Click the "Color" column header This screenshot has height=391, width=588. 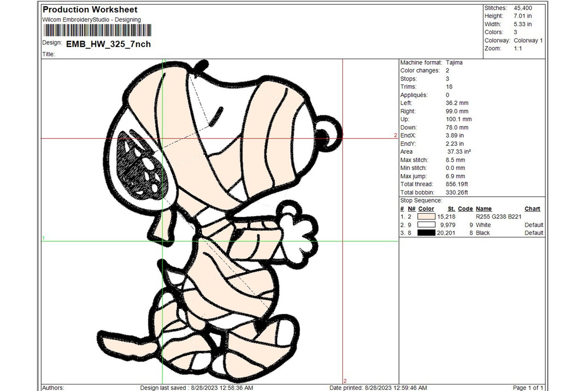point(426,209)
